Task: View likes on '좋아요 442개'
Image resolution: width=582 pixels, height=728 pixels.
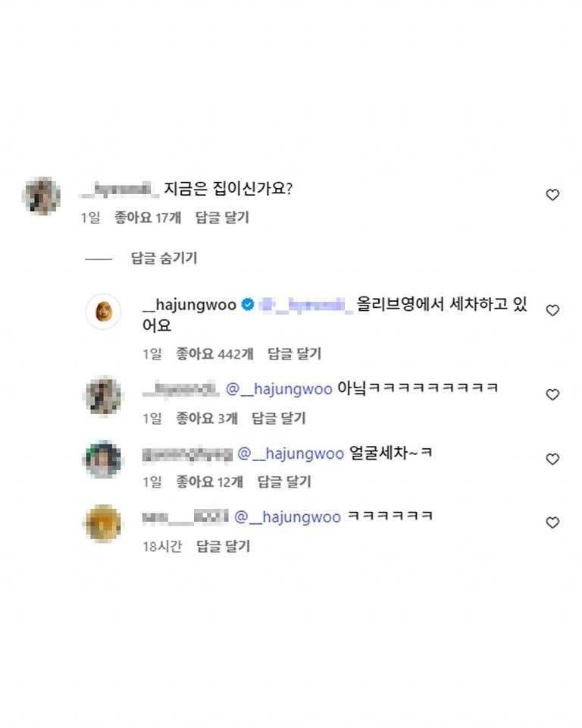Action: tap(215, 353)
